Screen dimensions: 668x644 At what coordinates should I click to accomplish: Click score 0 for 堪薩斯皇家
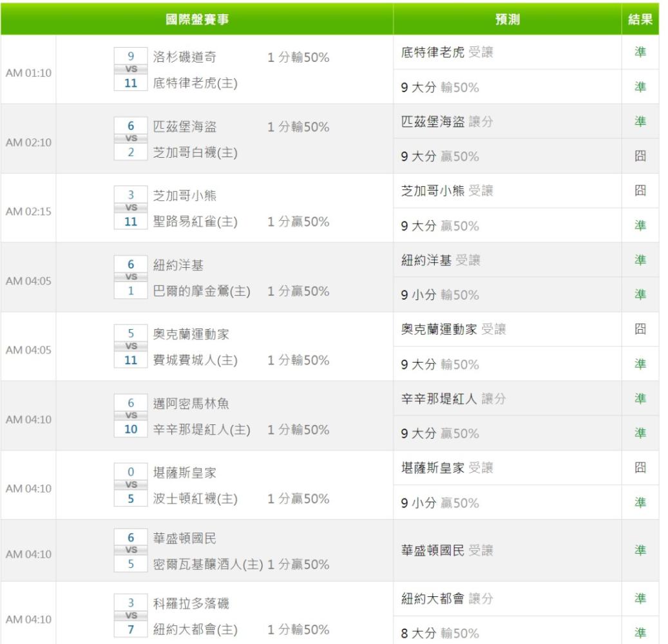tap(131, 471)
